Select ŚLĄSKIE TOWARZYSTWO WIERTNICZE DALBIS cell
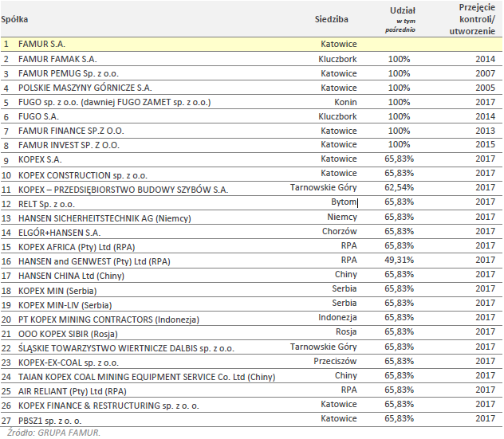The height and width of the screenshot is (439, 504). point(126,348)
